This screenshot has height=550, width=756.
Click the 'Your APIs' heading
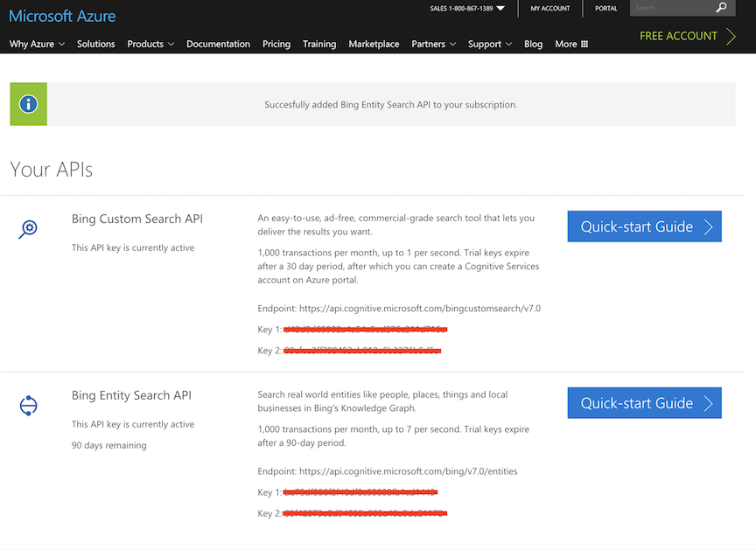coord(51,170)
